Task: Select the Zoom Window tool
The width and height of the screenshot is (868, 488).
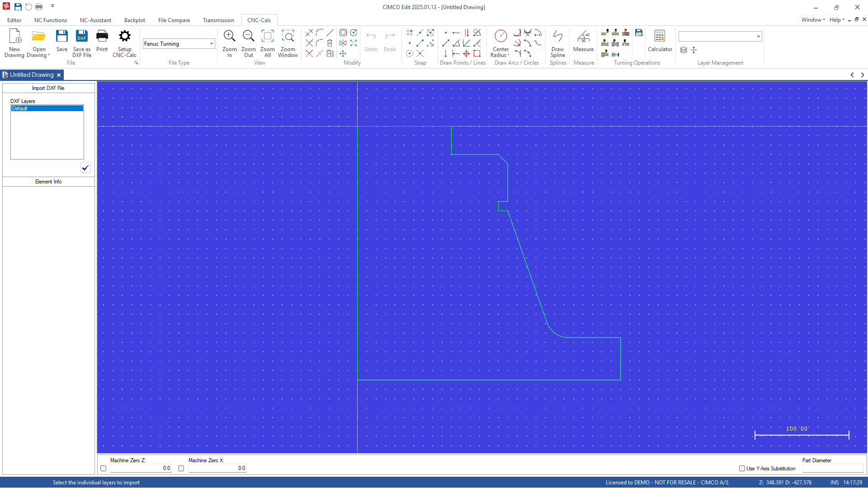Action: coord(288,43)
